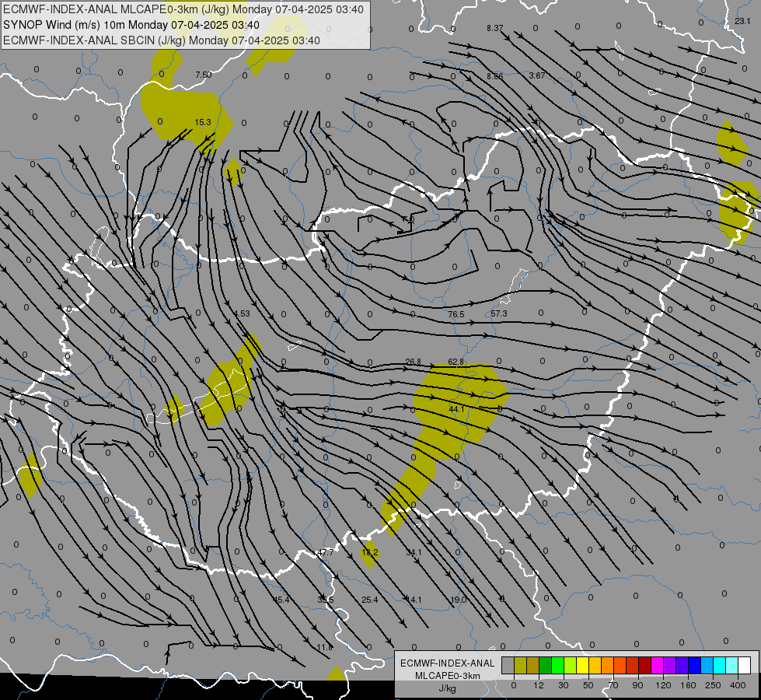Click the map value '44.1'

click(x=457, y=410)
